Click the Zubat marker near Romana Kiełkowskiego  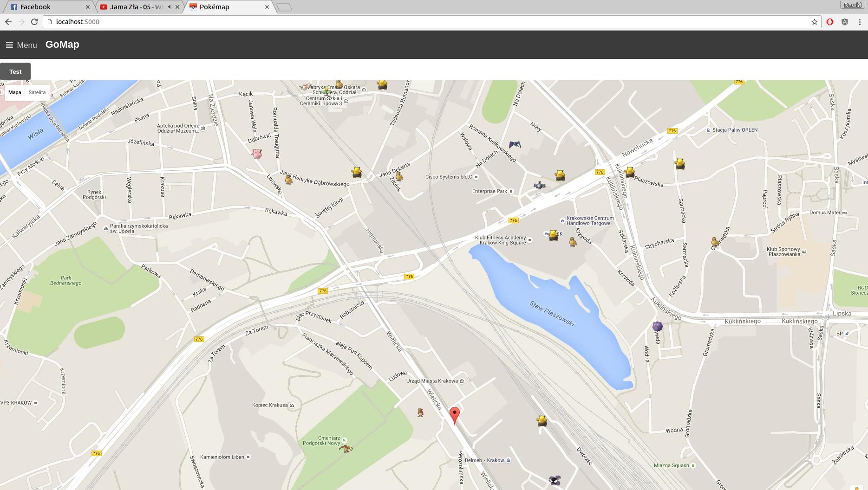515,145
